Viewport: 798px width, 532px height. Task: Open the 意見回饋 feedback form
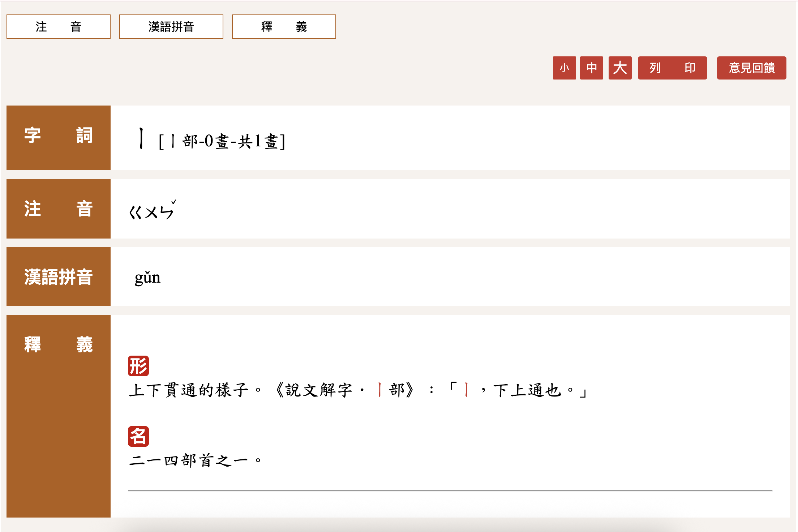click(x=751, y=68)
